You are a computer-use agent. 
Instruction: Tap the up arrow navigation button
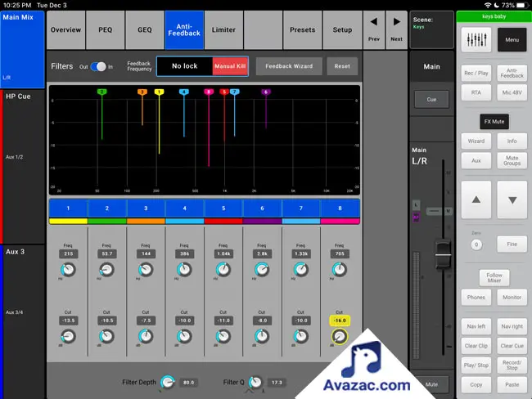476,199
